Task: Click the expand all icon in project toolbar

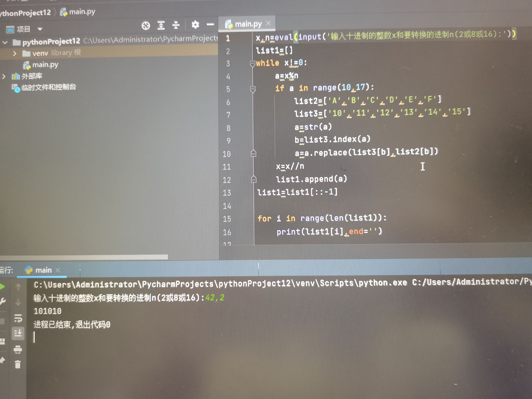Action: [x=161, y=25]
